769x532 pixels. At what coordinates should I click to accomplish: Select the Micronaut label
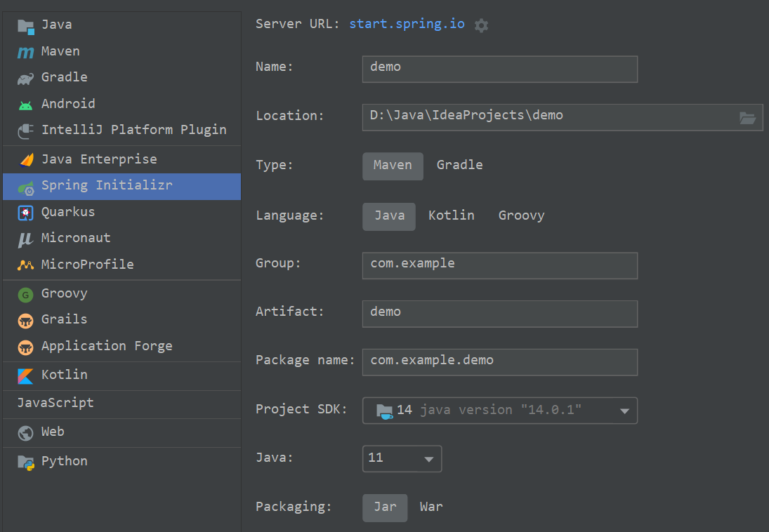(76, 238)
